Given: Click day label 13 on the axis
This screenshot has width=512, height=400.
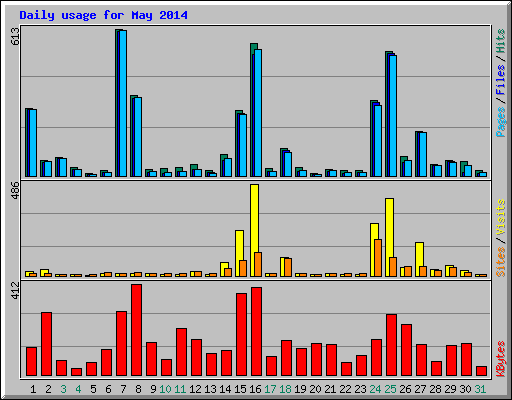Looking at the screenshot, I should click(210, 389).
